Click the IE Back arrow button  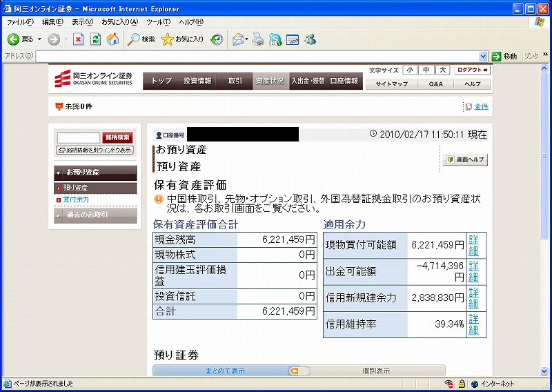pyautogui.click(x=14, y=39)
